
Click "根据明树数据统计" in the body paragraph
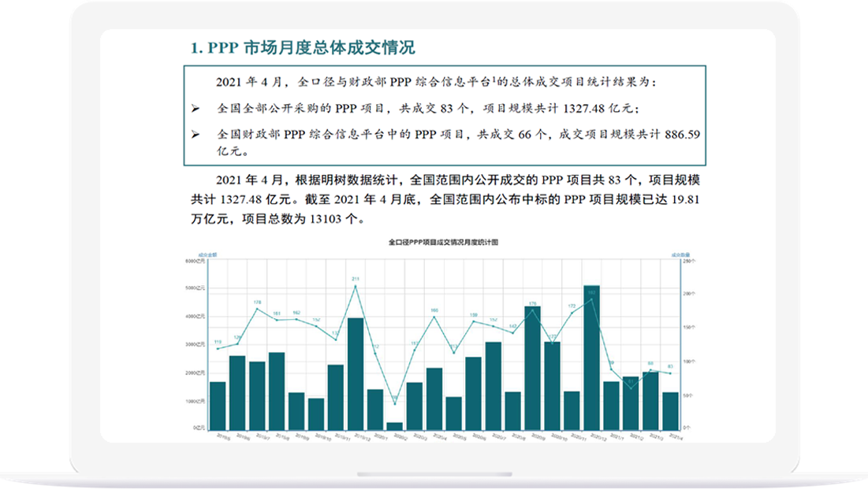point(347,180)
